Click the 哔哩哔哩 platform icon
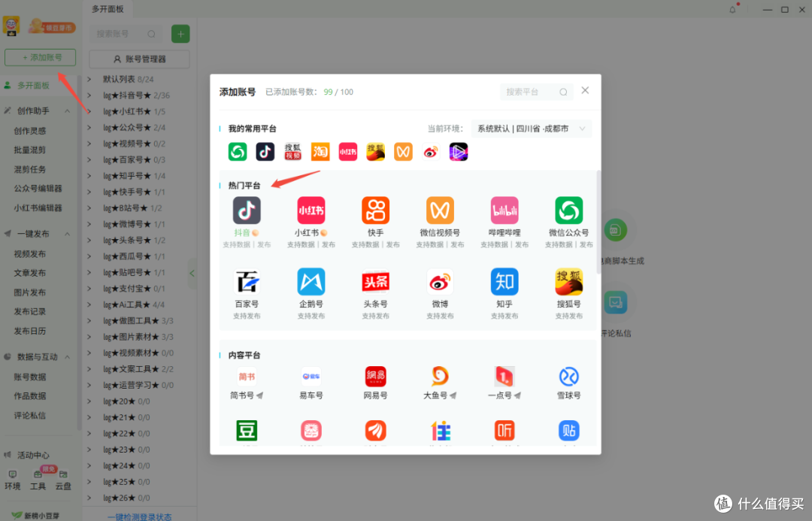The width and height of the screenshot is (812, 521). 504,211
